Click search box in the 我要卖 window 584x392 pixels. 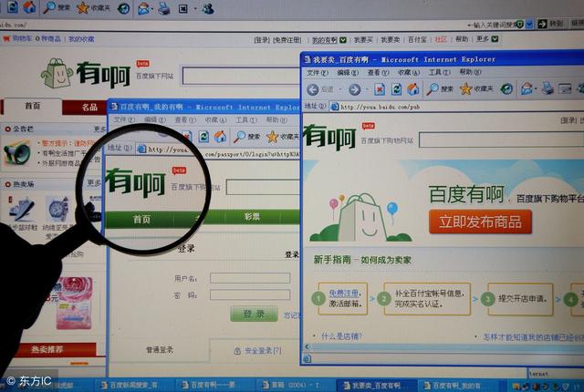pyautogui.click(x=501, y=140)
